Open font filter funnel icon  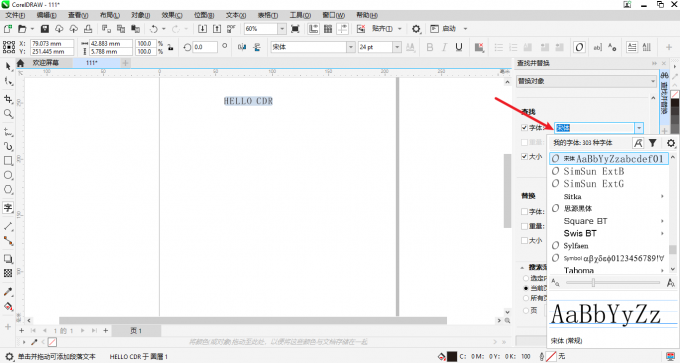pyautogui.click(x=653, y=143)
